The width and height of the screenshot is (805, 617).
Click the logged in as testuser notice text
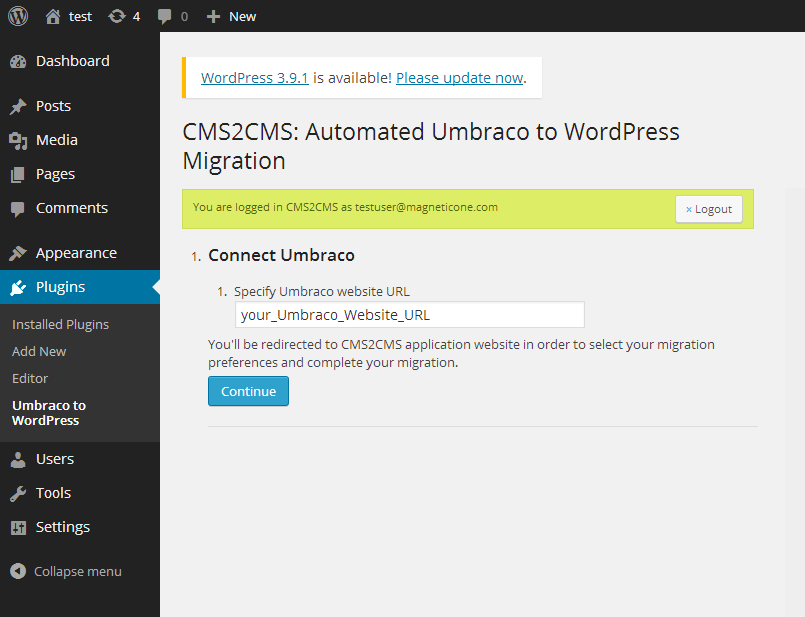(345, 207)
